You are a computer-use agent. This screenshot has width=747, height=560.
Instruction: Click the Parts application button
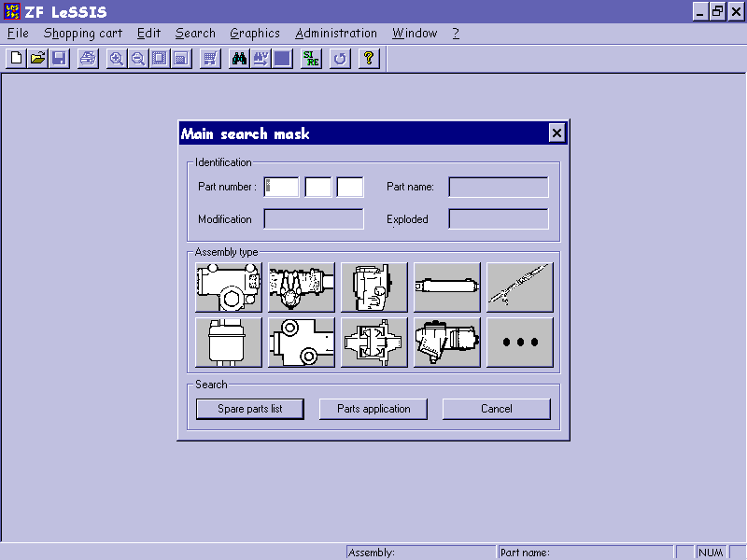click(373, 409)
